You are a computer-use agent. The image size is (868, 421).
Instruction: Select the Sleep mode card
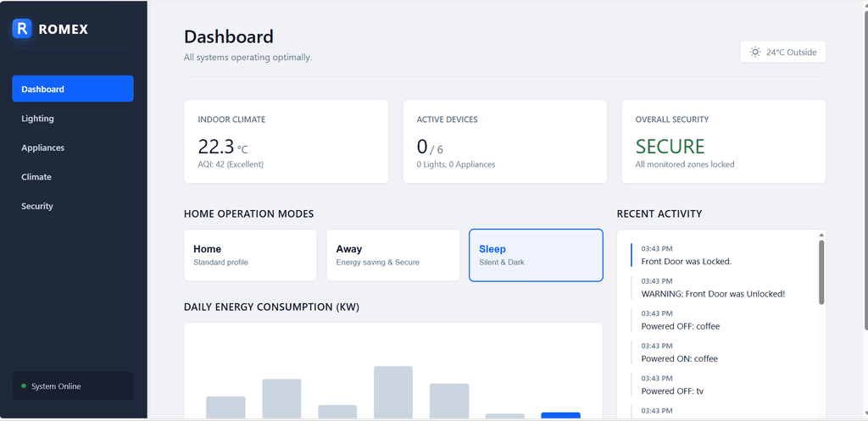(x=536, y=255)
